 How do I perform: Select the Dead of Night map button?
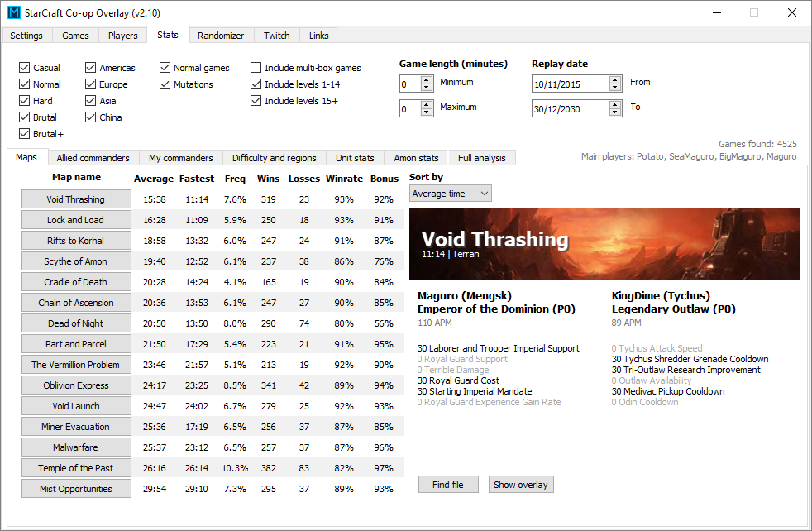[76, 323]
